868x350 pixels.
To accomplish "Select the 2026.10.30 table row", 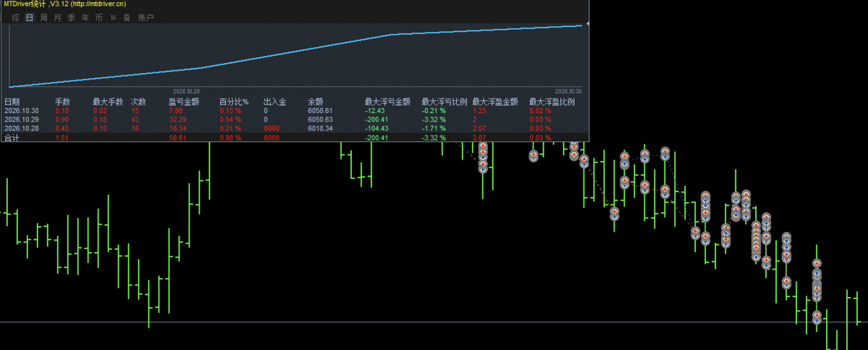I will click(295, 111).
